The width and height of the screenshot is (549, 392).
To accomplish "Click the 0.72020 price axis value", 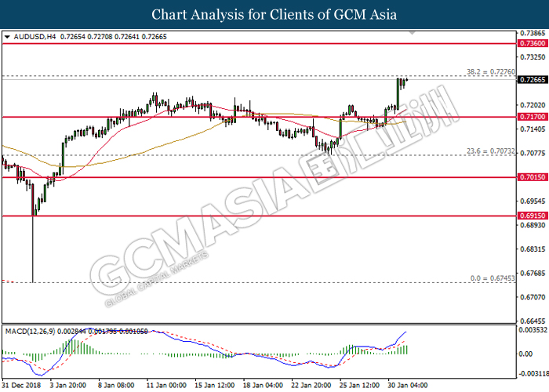I will (x=533, y=105).
